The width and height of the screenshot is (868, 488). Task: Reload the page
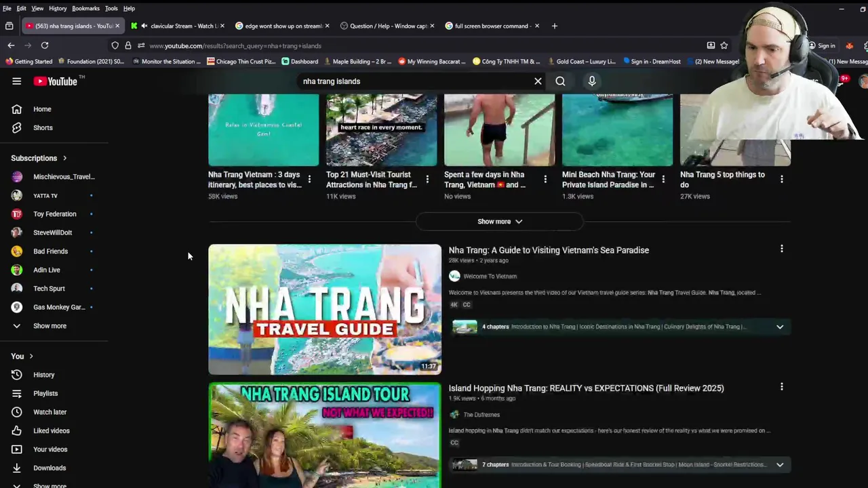(45, 45)
